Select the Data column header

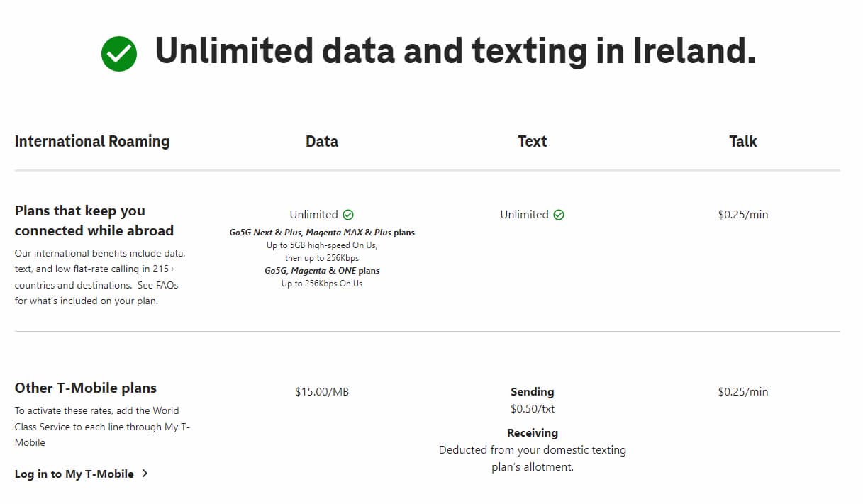(321, 141)
